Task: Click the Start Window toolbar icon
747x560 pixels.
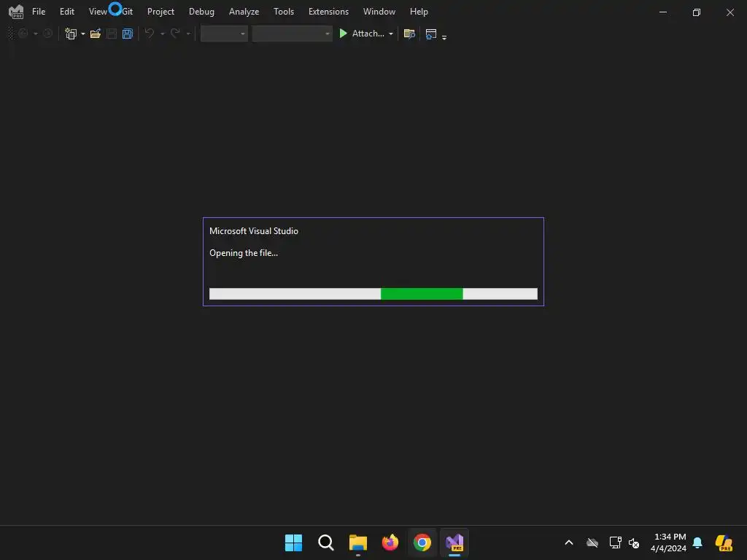Action: click(x=430, y=34)
